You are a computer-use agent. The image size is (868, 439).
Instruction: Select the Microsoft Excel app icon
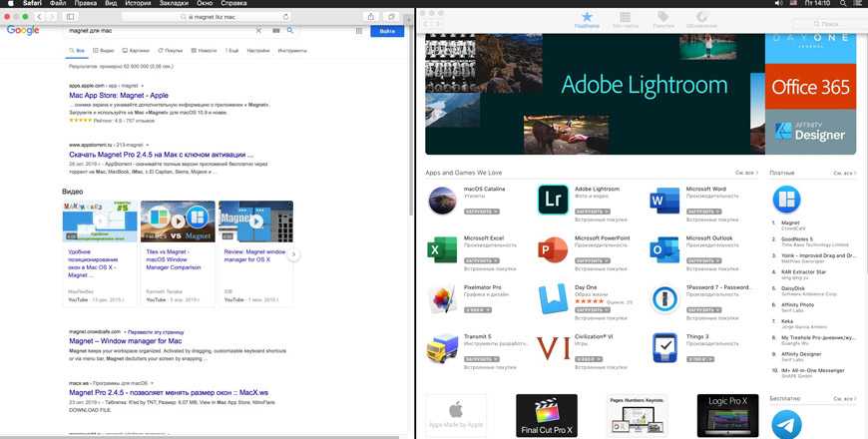click(441, 249)
